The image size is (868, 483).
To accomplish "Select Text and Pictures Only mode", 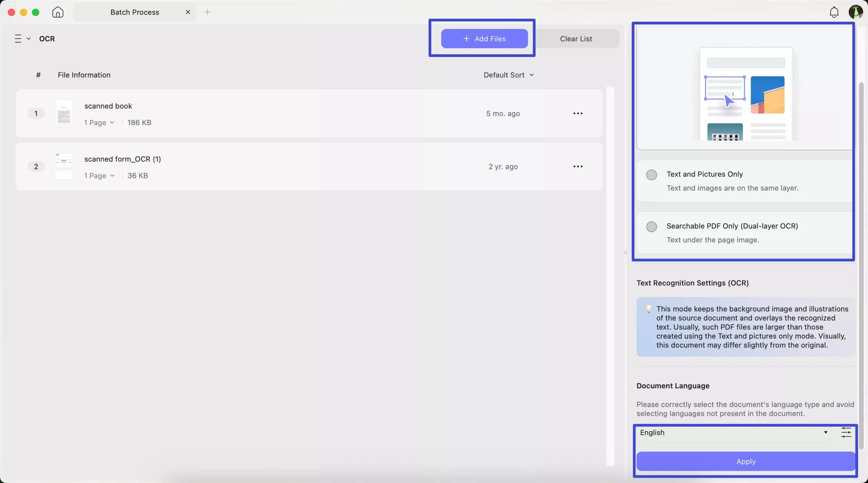I will click(x=651, y=175).
